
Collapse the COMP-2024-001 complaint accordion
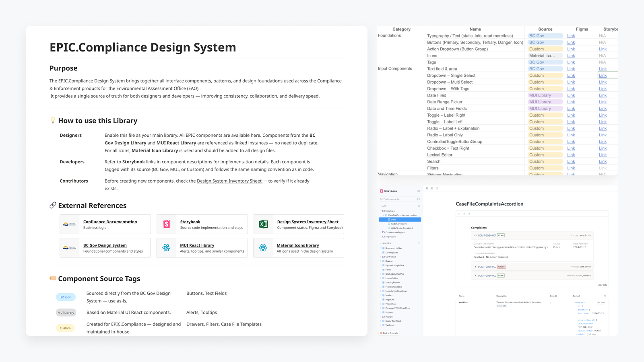pos(475,235)
